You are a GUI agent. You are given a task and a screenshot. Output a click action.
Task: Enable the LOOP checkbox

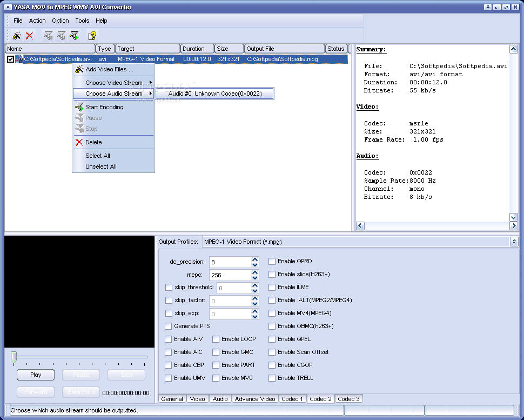[x=216, y=339]
